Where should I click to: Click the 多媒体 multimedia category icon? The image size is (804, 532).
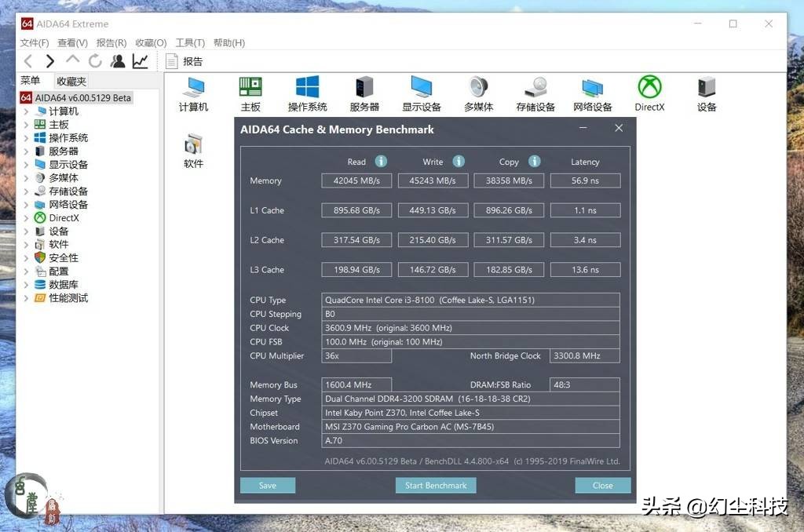(x=478, y=88)
